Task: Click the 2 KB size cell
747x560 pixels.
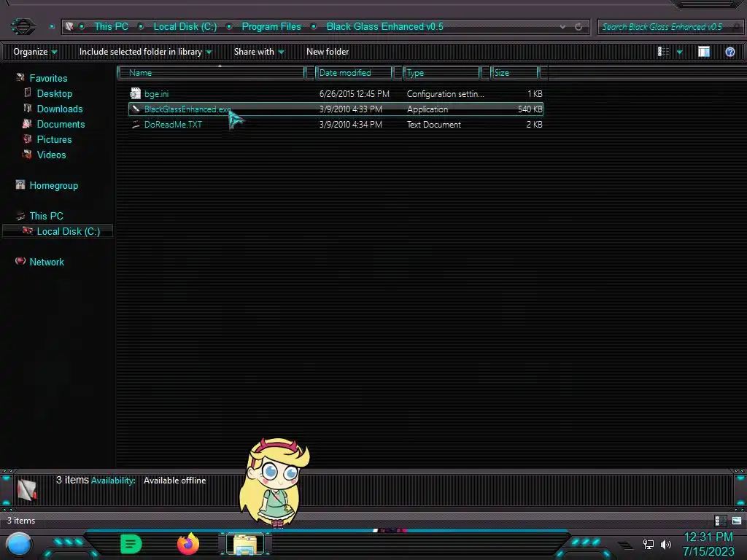Action: tap(534, 124)
